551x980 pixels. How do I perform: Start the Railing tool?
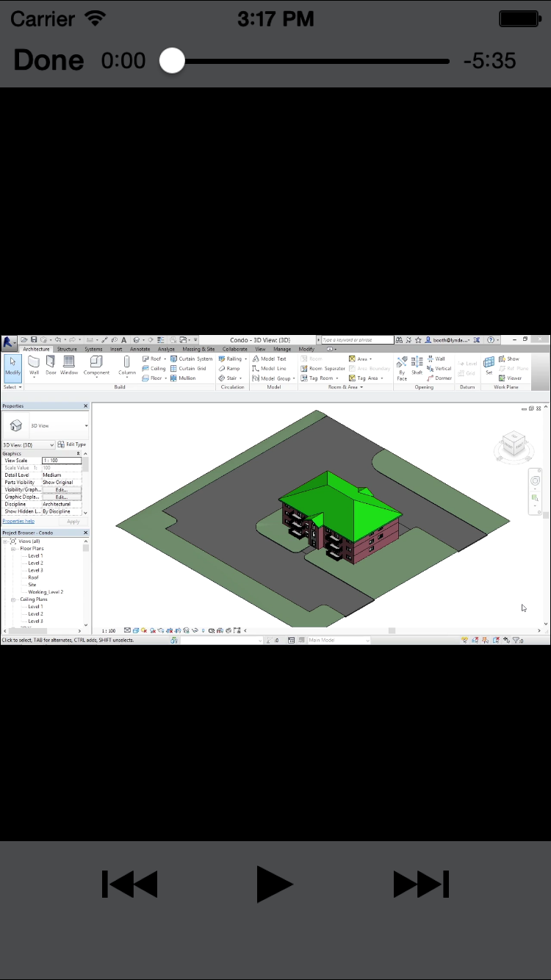coord(233,359)
